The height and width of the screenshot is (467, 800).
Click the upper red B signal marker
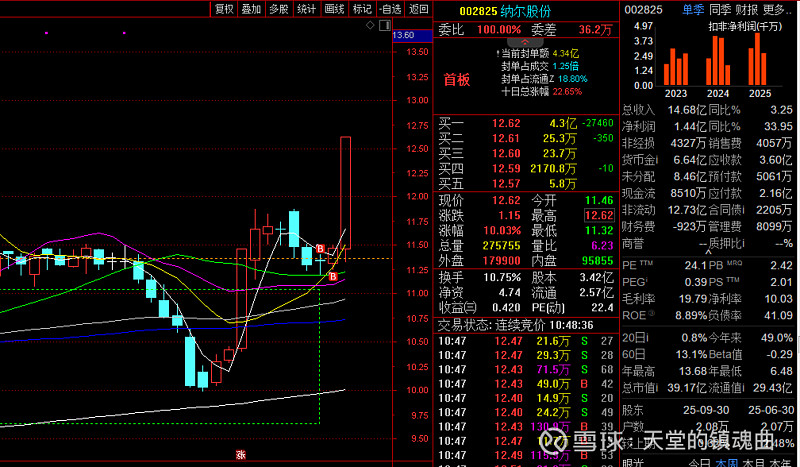[x=320, y=249]
